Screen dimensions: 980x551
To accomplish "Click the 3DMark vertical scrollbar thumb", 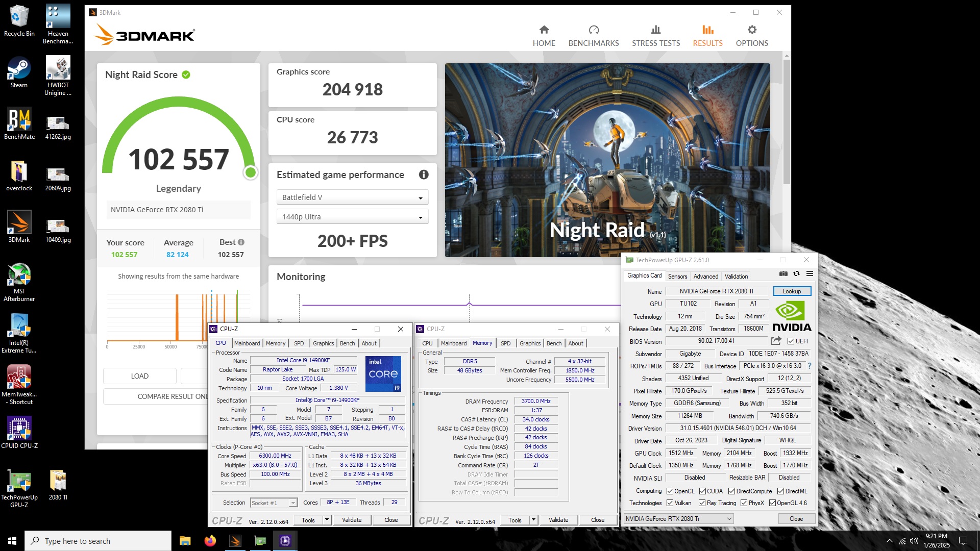I will click(x=787, y=121).
